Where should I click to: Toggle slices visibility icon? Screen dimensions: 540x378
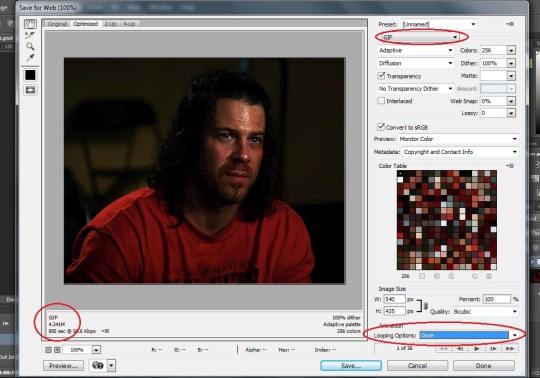pyautogui.click(x=30, y=90)
